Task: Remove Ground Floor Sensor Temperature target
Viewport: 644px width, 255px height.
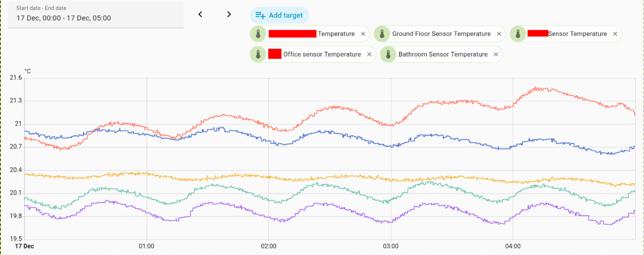Action: [499, 34]
